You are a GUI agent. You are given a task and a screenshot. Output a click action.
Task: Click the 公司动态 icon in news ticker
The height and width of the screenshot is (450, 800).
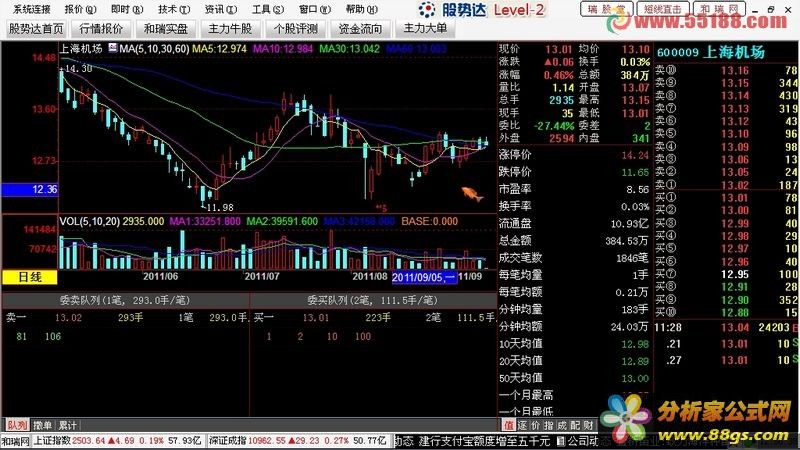[x=561, y=441]
